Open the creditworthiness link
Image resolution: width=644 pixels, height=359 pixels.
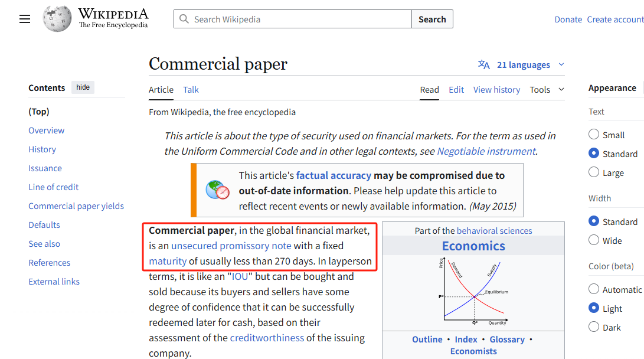[267, 338]
